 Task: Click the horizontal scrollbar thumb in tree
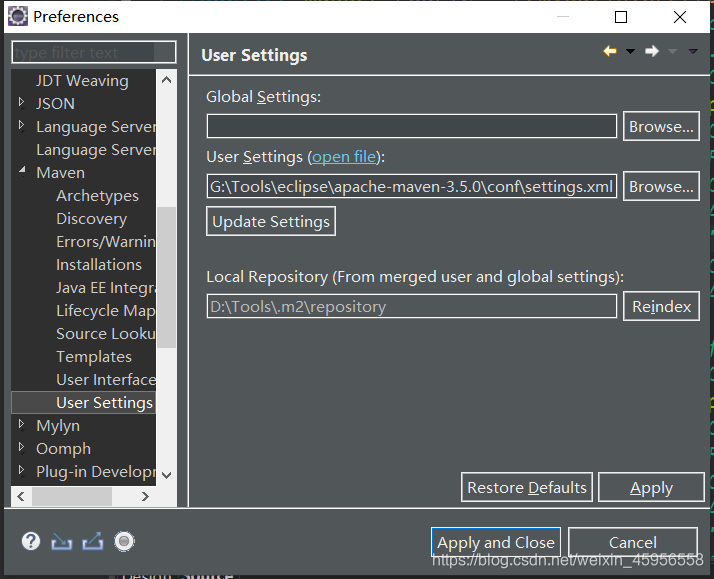click(72, 496)
